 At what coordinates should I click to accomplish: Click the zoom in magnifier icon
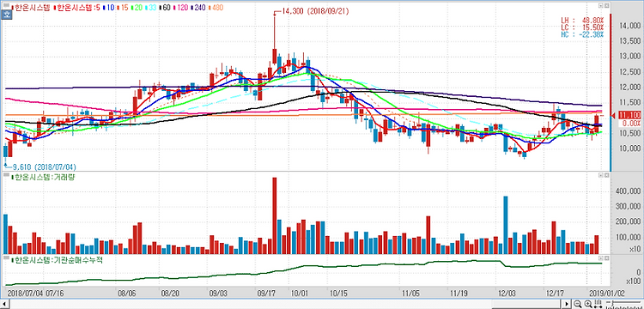[587, 303]
